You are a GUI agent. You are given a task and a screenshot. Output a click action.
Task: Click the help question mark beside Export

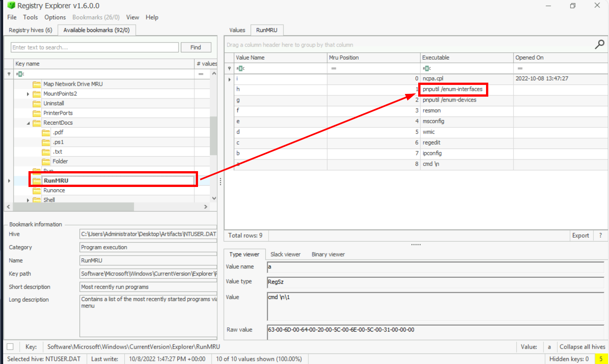pyautogui.click(x=600, y=235)
